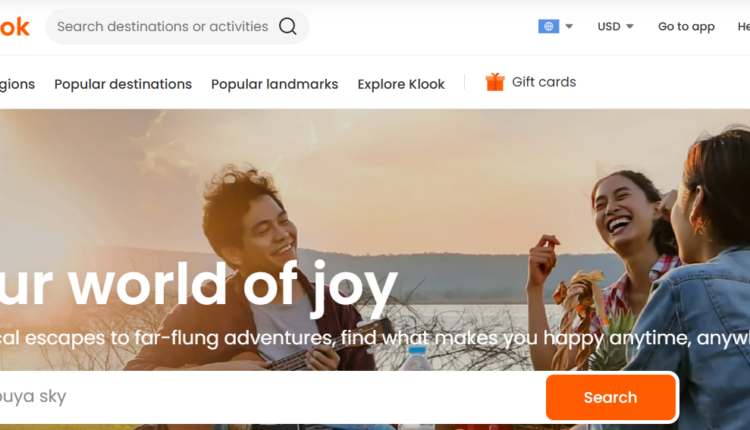Viewport: 750px width, 430px height.
Task: Focus the Search destinations or activities field
Action: click(x=162, y=27)
